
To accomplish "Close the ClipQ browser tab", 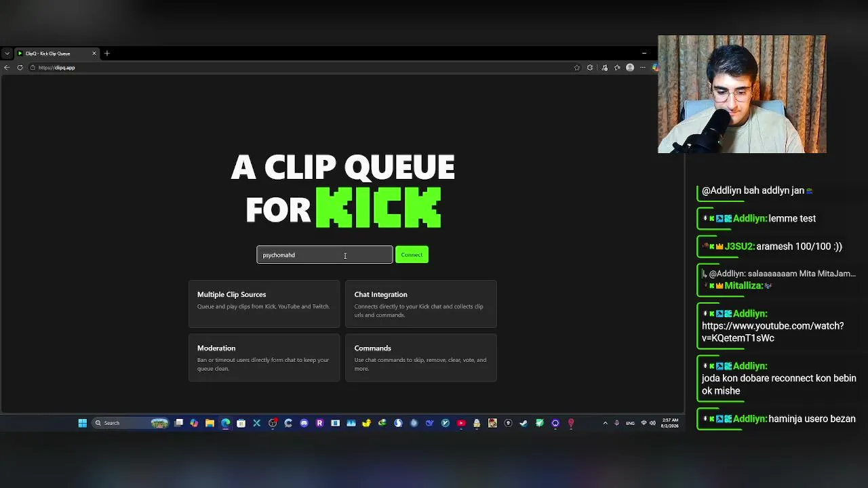I will point(94,54).
